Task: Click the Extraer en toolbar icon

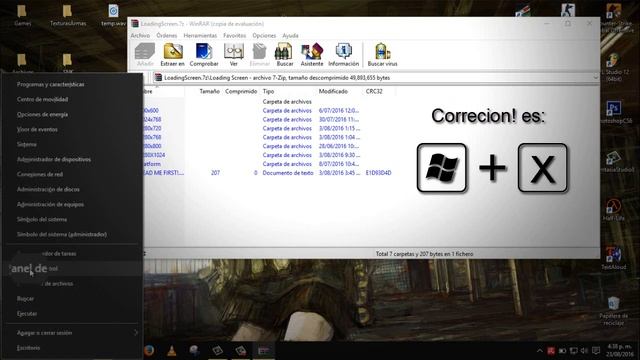Action: pos(173,55)
